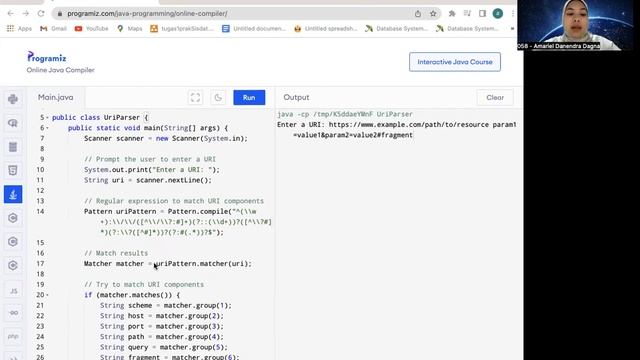Open Apps bookmark shortcut

19,29
